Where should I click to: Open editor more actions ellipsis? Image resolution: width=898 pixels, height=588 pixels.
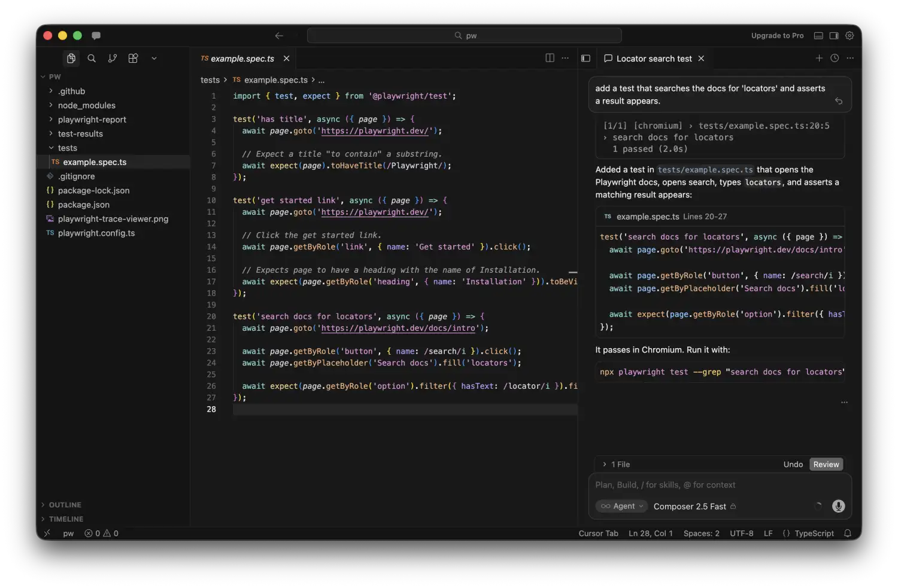pos(565,58)
